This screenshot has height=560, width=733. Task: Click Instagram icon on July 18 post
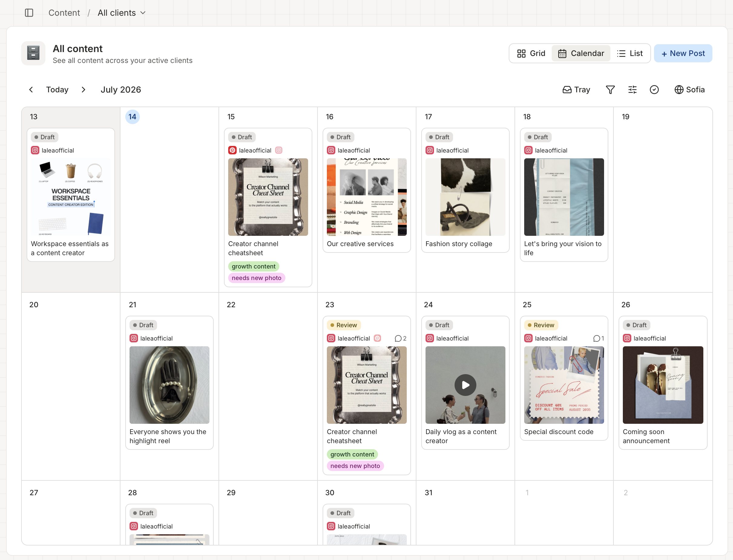tap(528, 150)
